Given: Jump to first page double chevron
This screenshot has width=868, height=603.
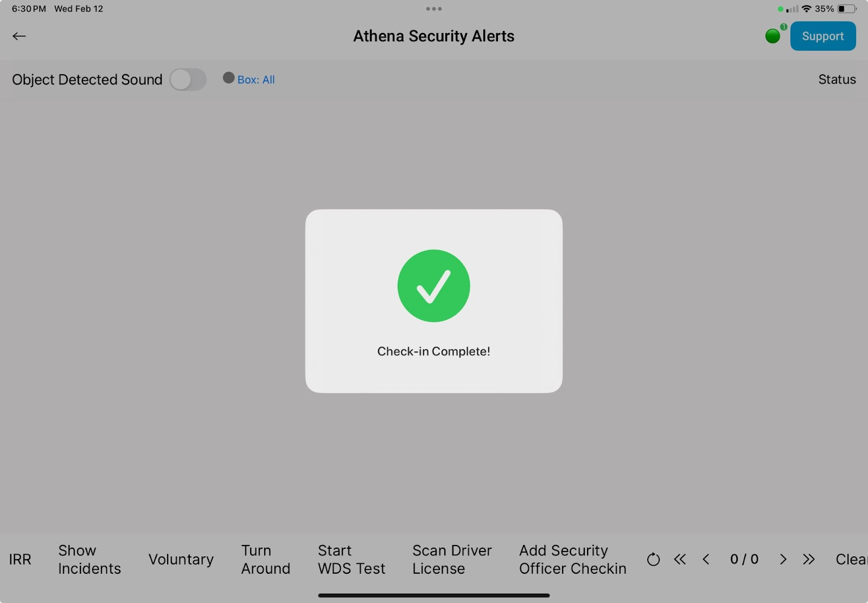Looking at the screenshot, I should tap(680, 559).
